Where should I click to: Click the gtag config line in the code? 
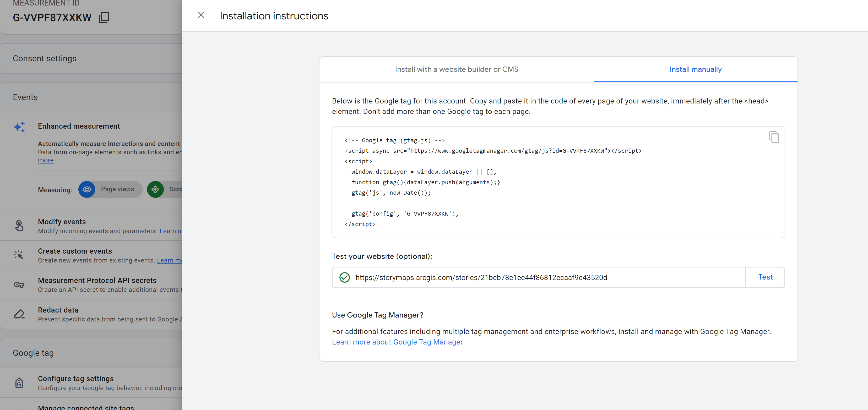405,214
